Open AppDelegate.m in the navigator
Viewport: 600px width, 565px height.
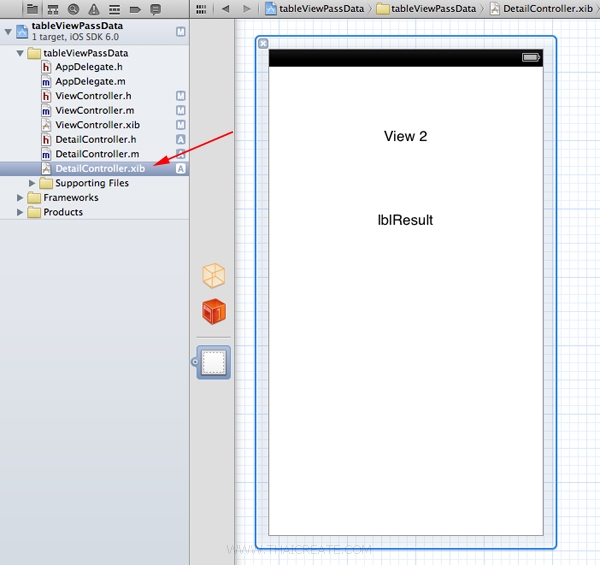90,81
